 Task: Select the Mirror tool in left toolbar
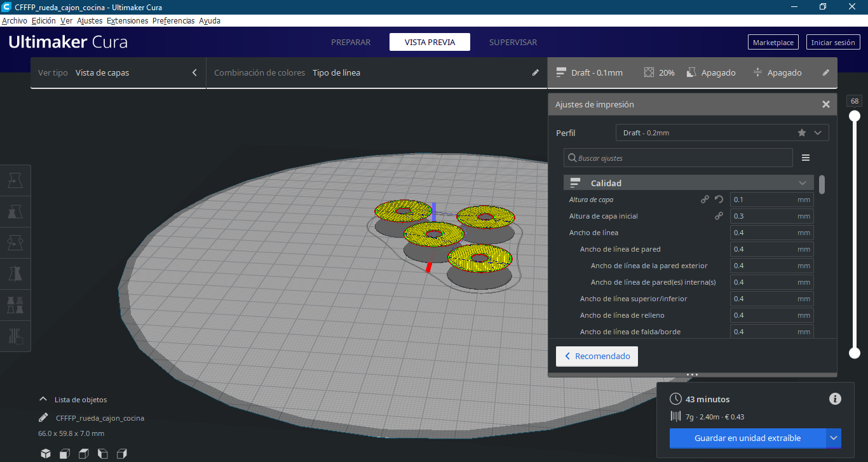coord(15,274)
